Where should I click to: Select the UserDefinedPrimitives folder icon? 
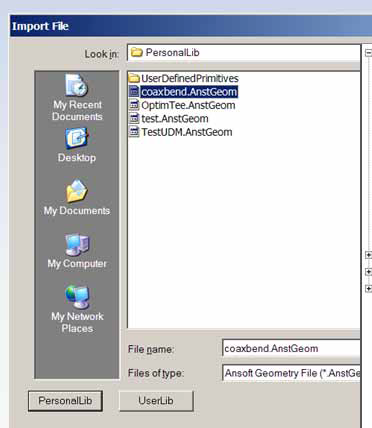tap(134, 78)
